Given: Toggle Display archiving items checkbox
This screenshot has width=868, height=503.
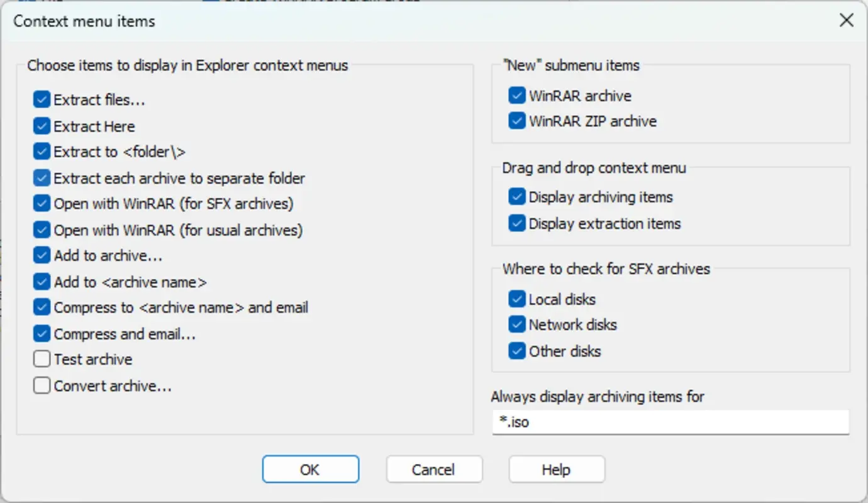Looking at the screenshot, I should point(516,197).
